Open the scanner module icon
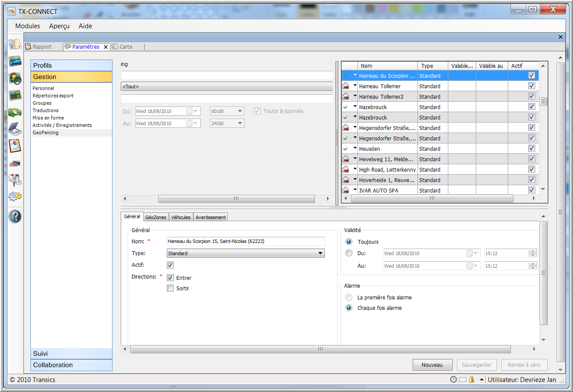This screenshot has width=573, height=392. 15,129
